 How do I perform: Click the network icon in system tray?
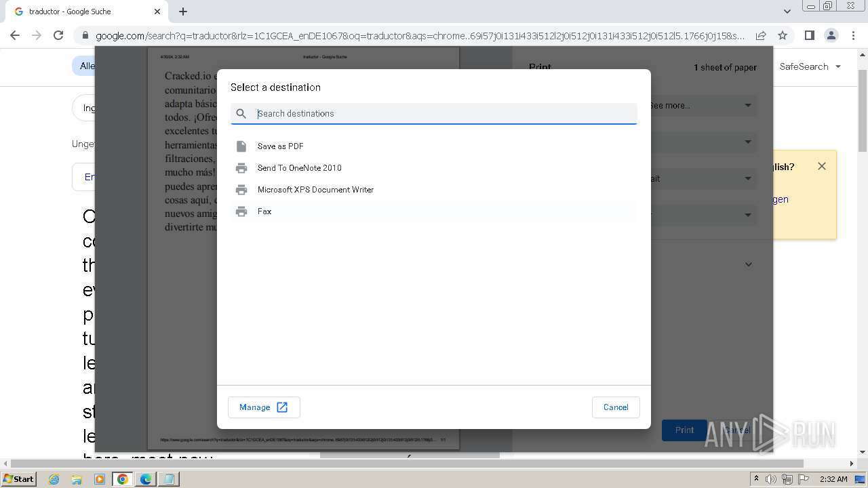787,479
